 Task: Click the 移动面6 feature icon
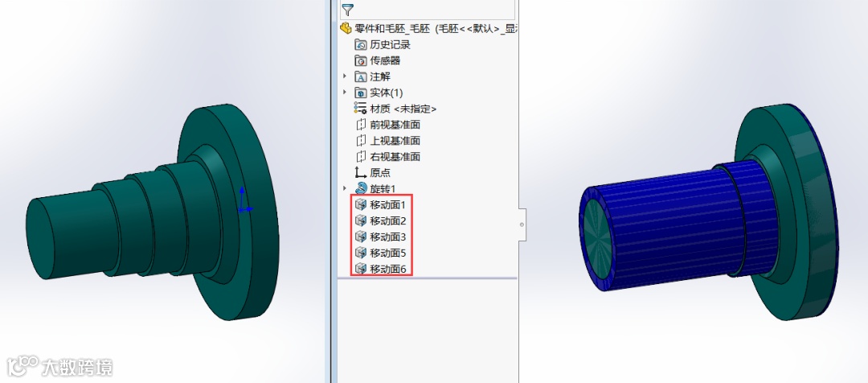click(360, 269)
